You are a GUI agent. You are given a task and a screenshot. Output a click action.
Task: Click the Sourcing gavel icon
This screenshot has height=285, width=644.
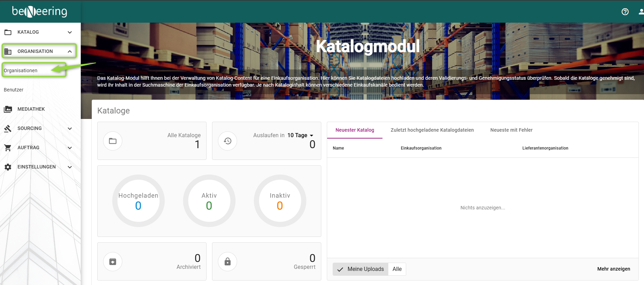point(8,129)
